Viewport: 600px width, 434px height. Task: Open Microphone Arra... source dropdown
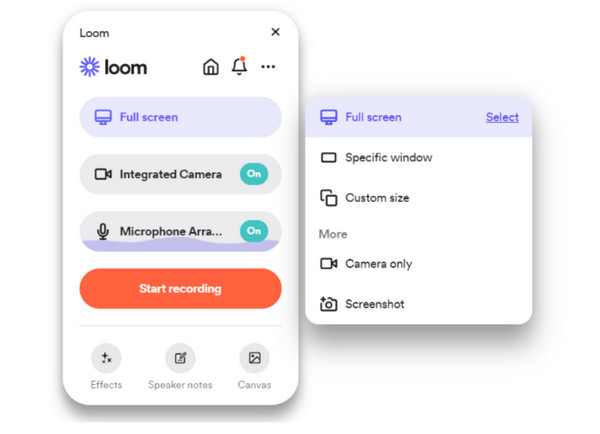[x=180, y=231]
